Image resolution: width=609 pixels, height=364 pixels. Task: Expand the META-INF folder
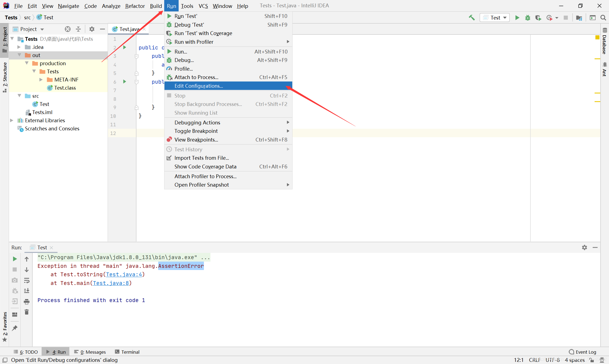pos(41,80)
